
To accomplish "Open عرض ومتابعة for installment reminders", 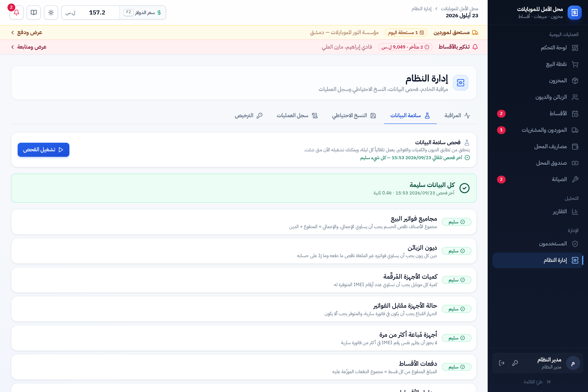I will point(29,47).
